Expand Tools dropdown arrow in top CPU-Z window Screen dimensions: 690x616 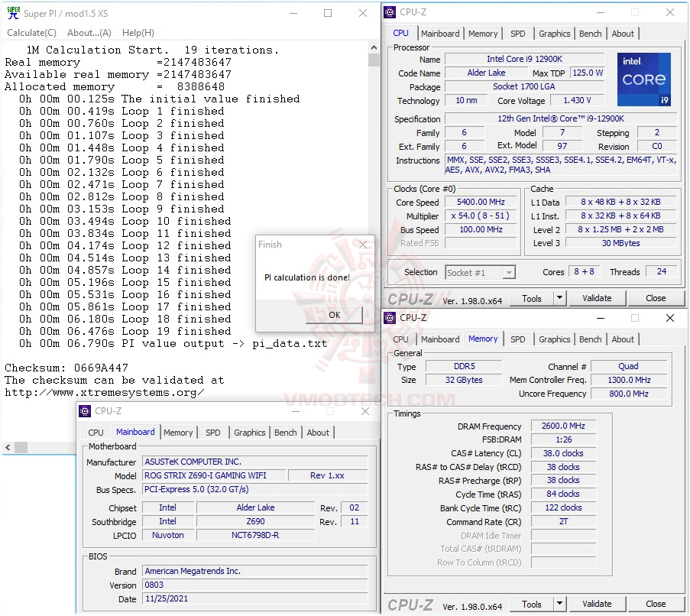point(559,298)
